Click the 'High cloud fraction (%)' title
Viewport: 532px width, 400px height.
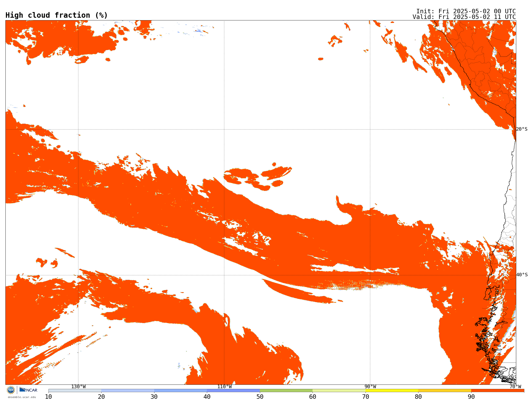point(57,15)
